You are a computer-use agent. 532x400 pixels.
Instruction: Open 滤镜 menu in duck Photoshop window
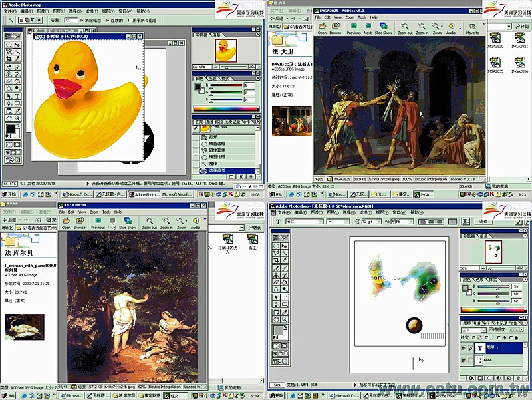coord(91,11)
